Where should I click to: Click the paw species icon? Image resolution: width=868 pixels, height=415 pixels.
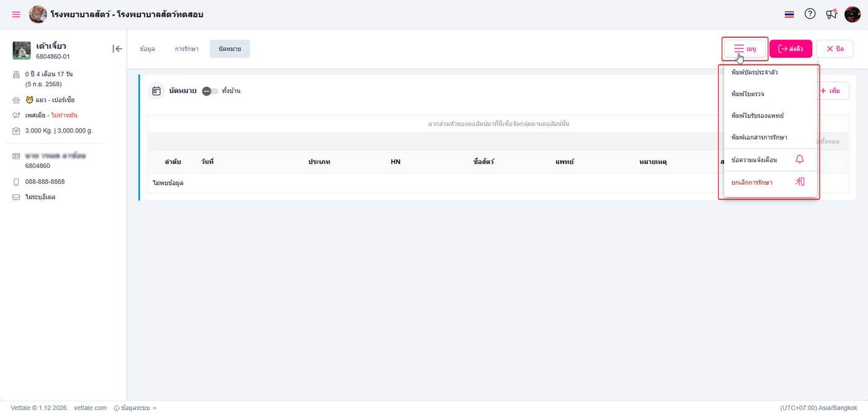pyautogui.click(x=16, y=100)
